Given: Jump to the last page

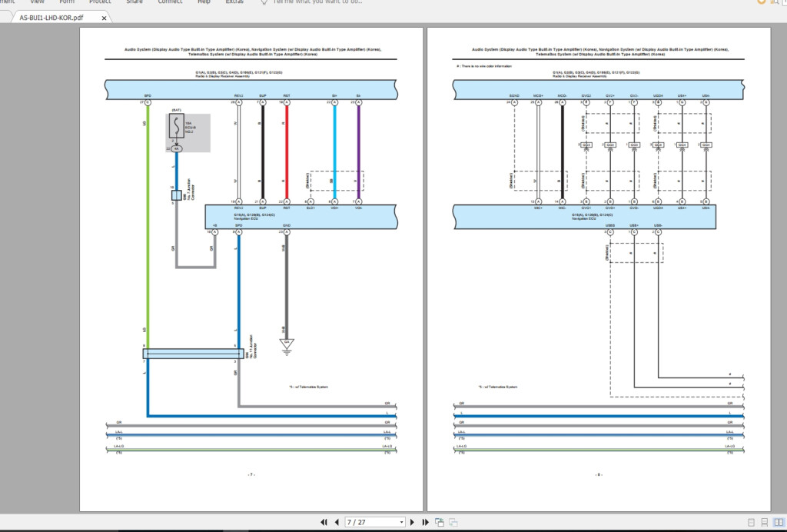Looking at the screenshot, I should [x=426, y=522].
